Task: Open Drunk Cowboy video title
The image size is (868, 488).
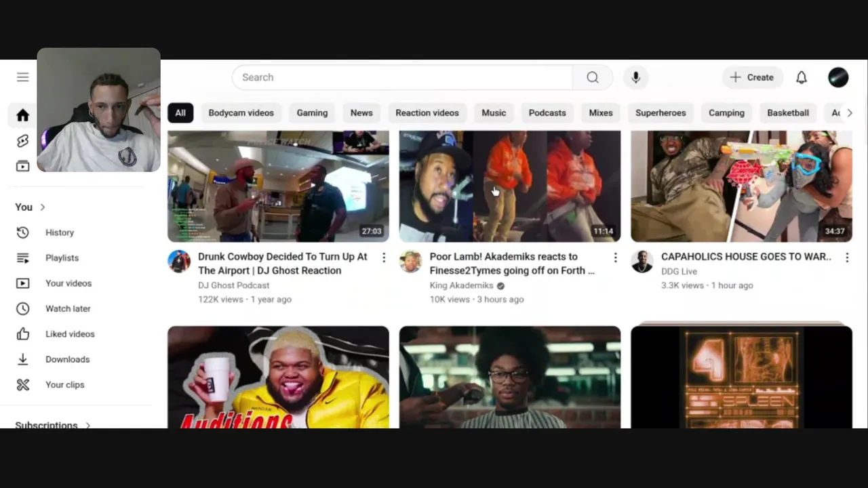Action: (282, 264)
